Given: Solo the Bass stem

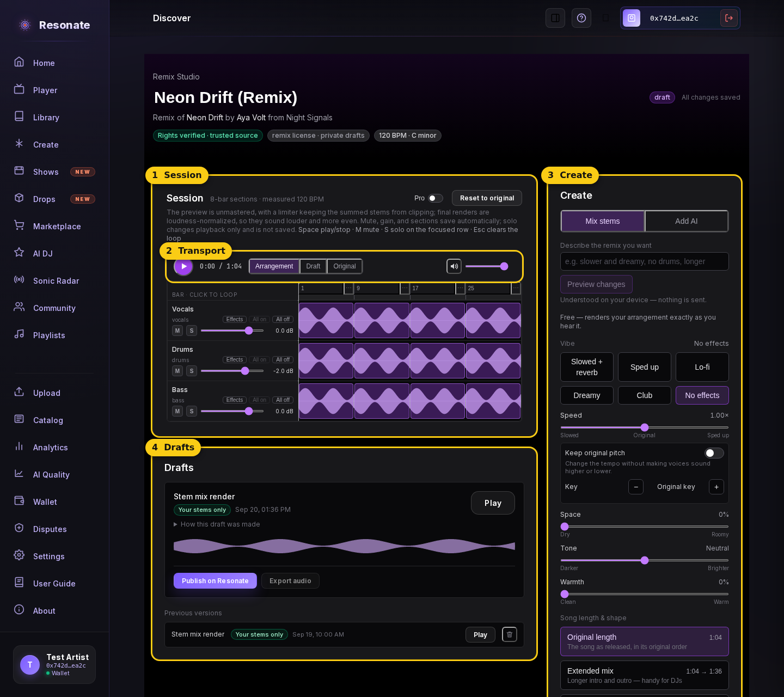Looking at the screenshot, I should pos(192,411).
